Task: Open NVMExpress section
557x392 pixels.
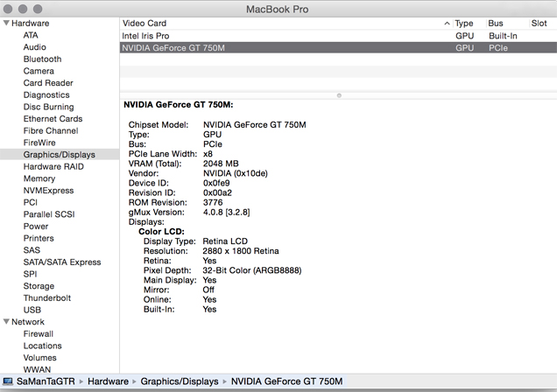Action: pos(48,191)
